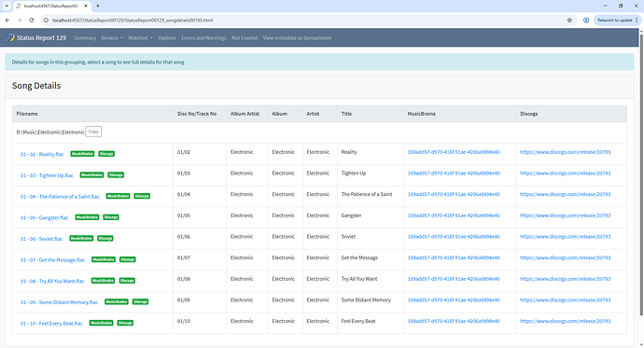
Task: Open the browser profile icon
Action: click(586, 21)
